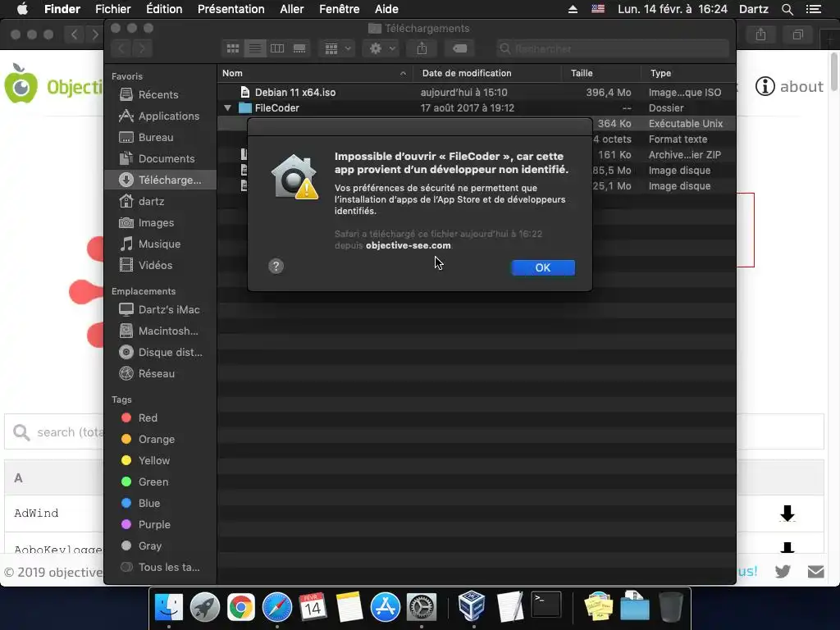The width and height of the screenshot is (840, 630).
Task: Open the Édition menu
Action: click(164, 9)
